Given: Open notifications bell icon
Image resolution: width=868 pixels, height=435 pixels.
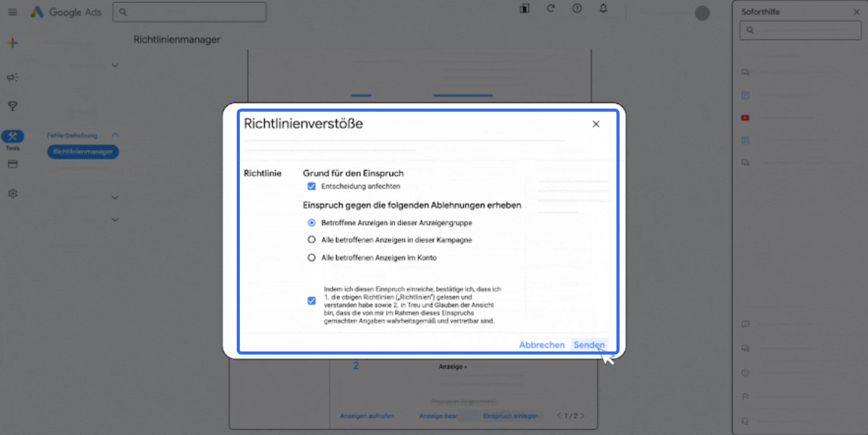Looking at the screenshot, I should [x=603, y=9].
